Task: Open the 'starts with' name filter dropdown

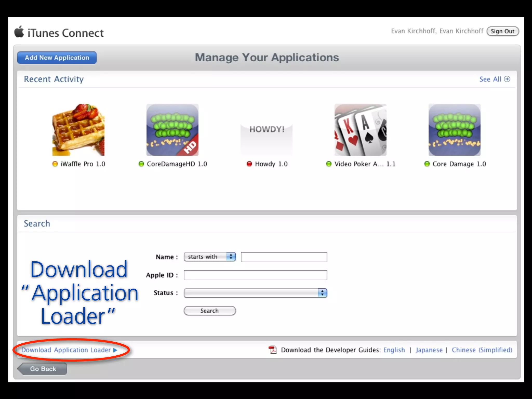Action: (210, 257)
